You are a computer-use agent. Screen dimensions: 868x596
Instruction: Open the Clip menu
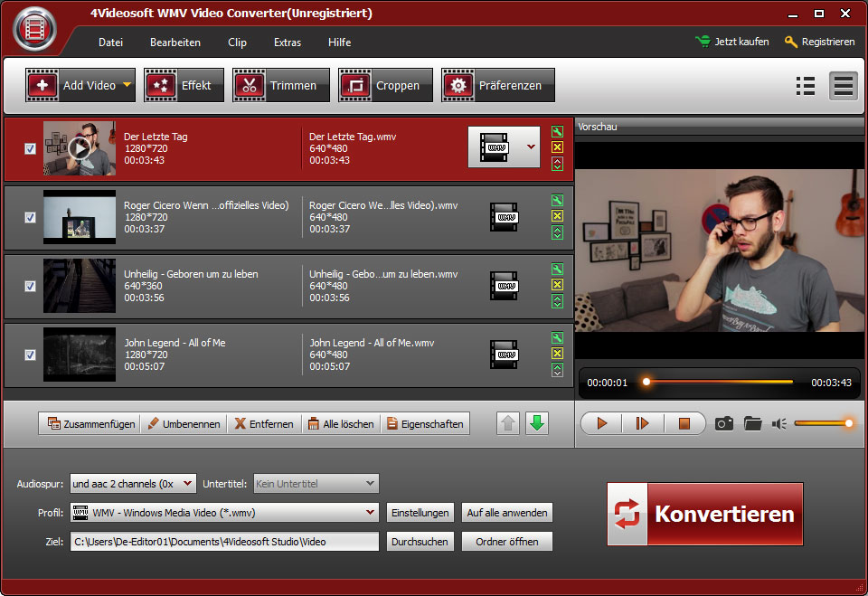click(237, 43)
